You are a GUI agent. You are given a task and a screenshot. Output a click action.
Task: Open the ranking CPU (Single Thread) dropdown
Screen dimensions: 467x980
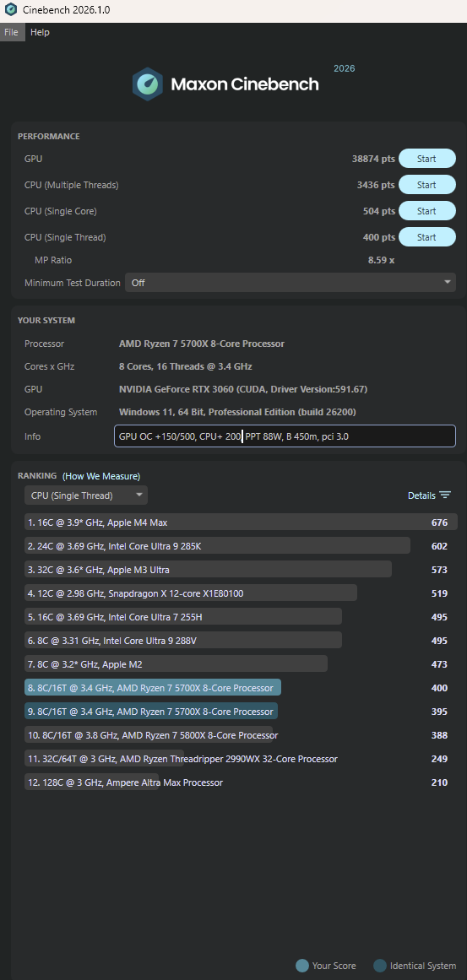pyautogui.click(x=86, y=495)
